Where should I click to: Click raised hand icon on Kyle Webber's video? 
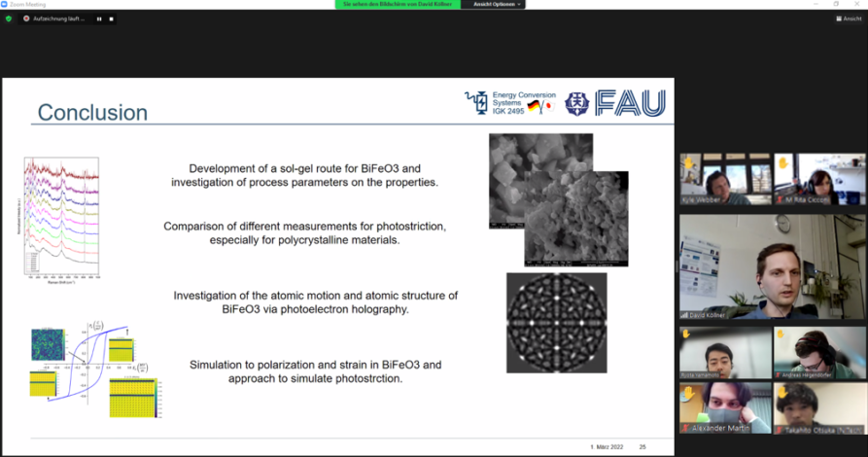click(687, 163)
